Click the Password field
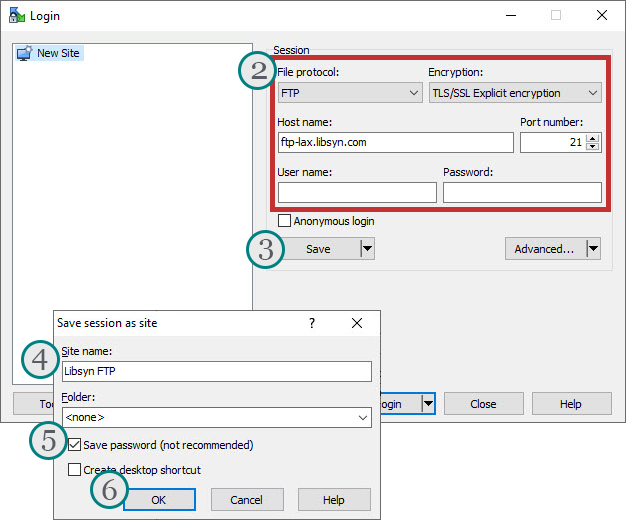626x520 pixels. click(522, 193)
